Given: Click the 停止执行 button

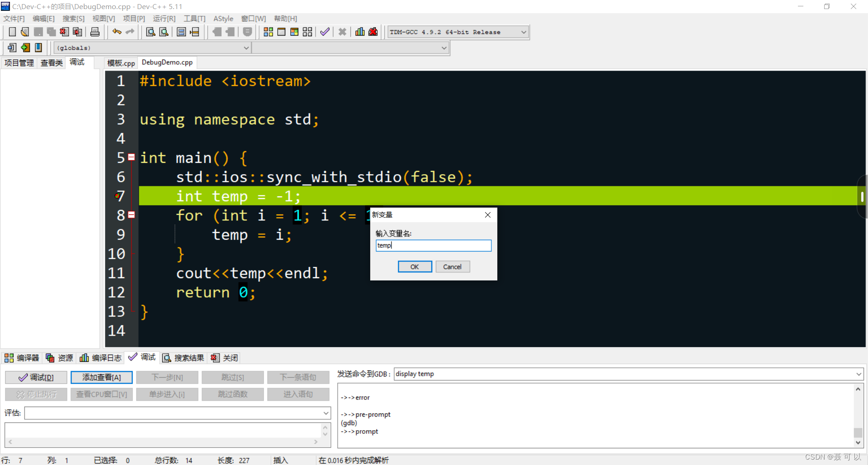Looking at the screenshot, I should (x=36, y=394).
